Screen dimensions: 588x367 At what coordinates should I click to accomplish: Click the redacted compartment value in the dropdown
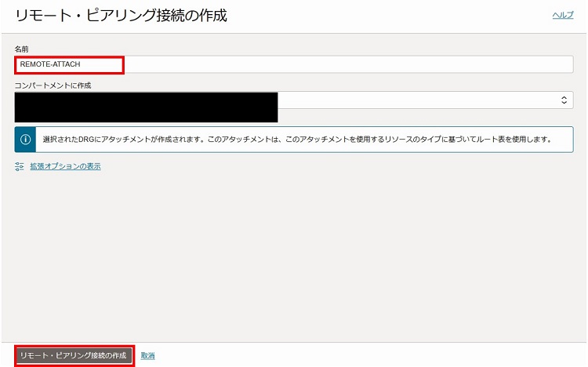click(x=146, y=107)
